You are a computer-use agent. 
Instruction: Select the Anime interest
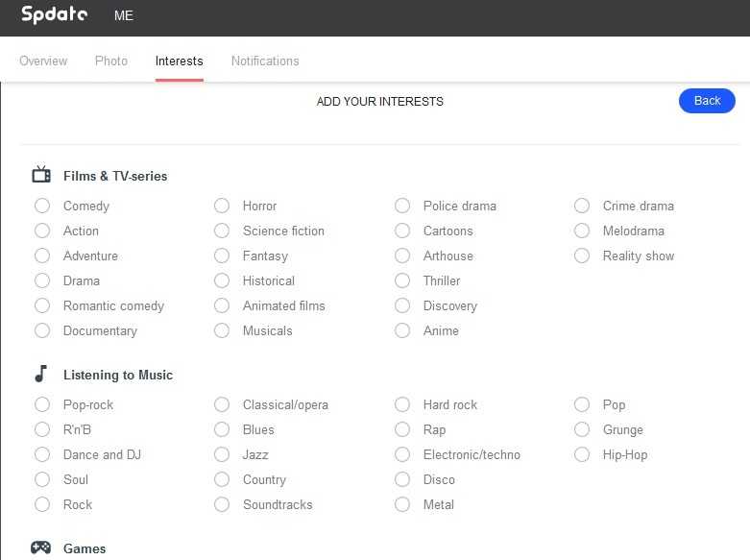coord(402,330)
